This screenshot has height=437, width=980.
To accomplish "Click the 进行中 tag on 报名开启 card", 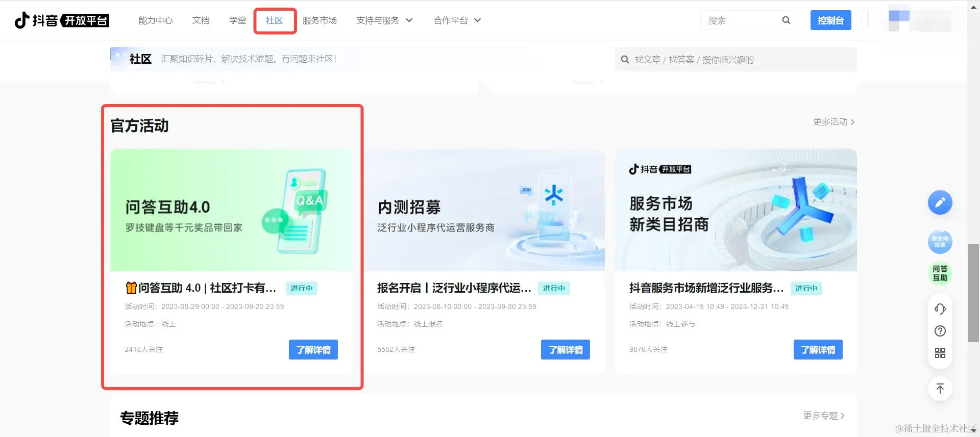I will [554, 289].
